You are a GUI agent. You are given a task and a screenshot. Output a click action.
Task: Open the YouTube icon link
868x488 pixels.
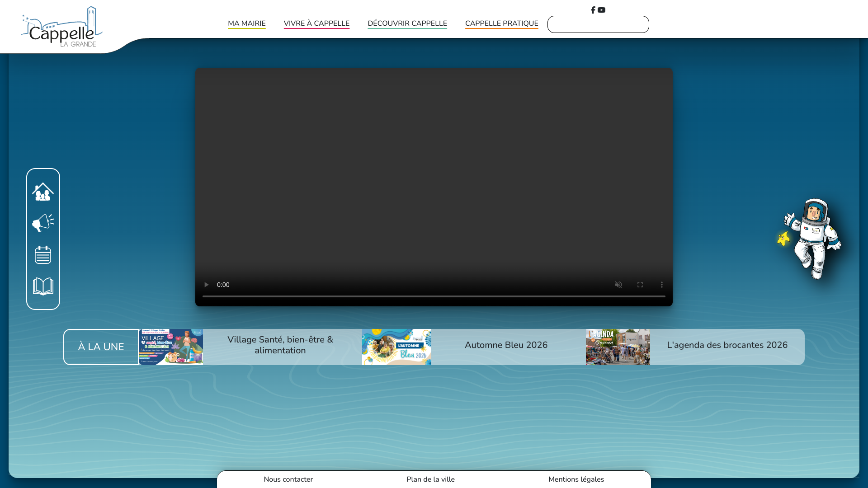point(601,10)
